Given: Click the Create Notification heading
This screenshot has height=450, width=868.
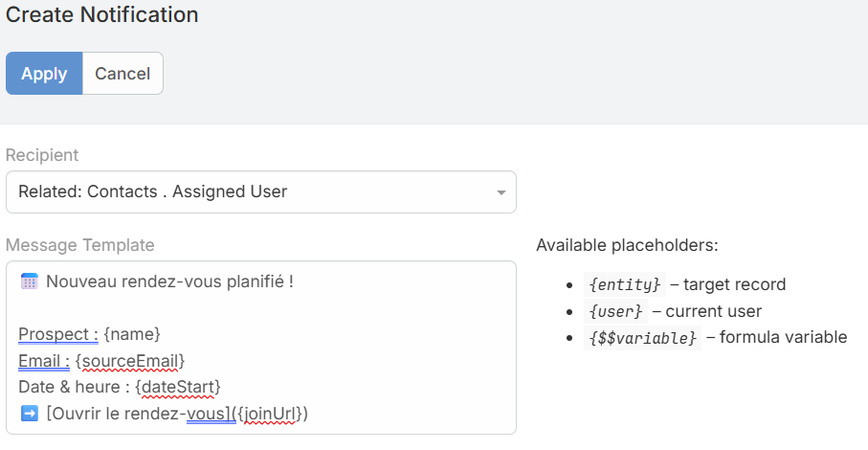Looking at the screenshot, I should tap(102, 15).
